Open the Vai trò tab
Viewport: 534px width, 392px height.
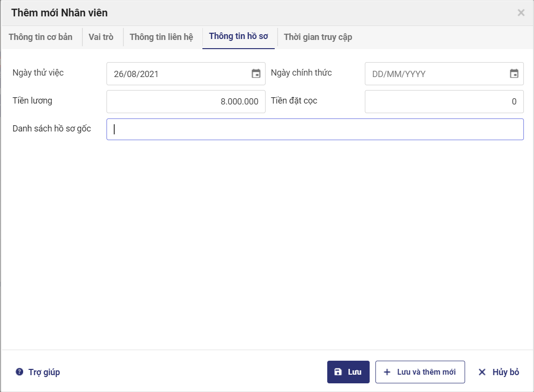pyautogui.click(x=101, y=37)
